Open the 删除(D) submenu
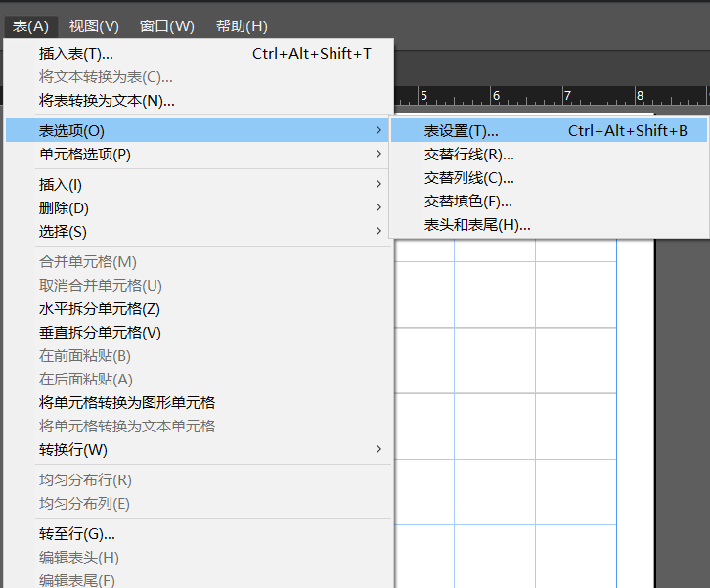This screenshot has height=588, width=710. 64,208
